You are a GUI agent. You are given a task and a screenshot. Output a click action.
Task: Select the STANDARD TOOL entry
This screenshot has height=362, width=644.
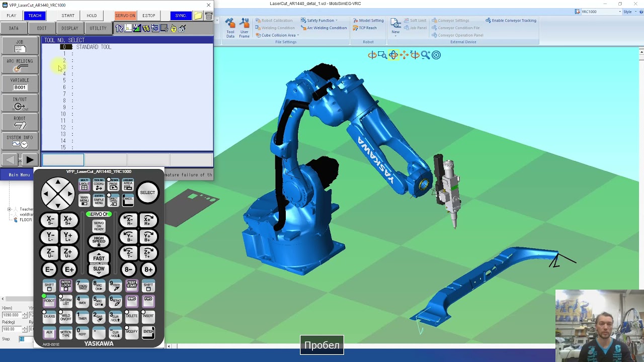point(94,47)
